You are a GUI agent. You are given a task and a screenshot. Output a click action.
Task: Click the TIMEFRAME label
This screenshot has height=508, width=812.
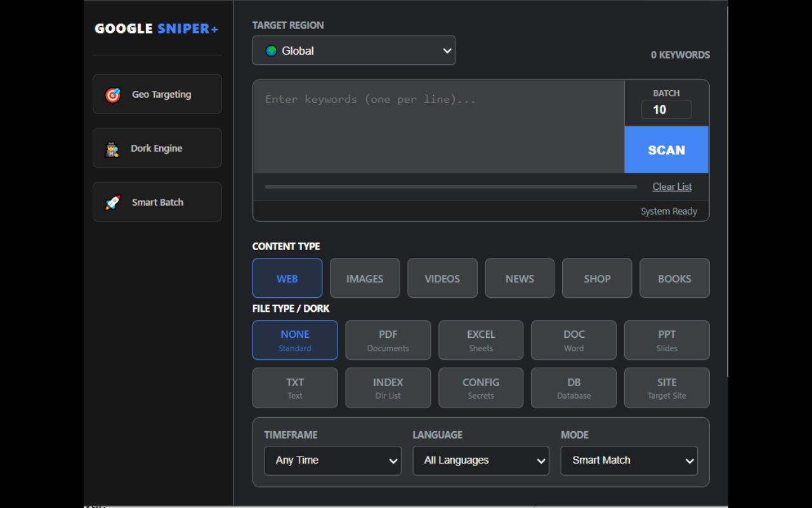[291, 435]
